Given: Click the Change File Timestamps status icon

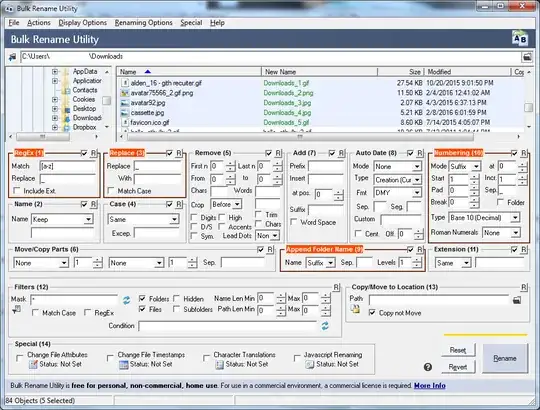Looking at the screenshot, I should (124, 364).
